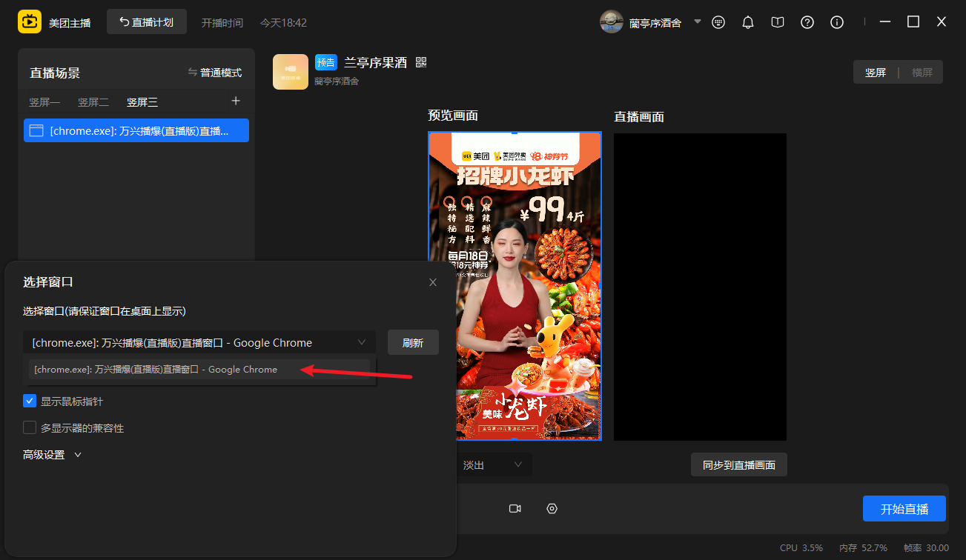
Task: Switch to 横屏 orientation
Action: click(922, 73)
